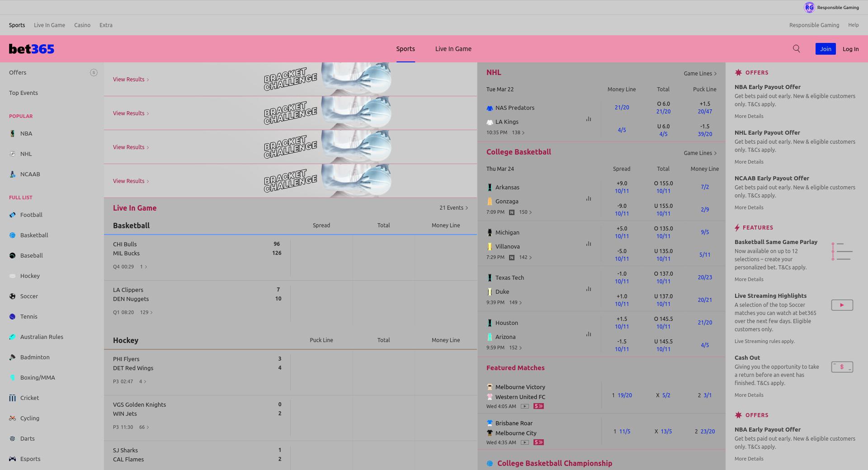Expand 129 markets for Clippers vs Nuggets

pos(146,312)
